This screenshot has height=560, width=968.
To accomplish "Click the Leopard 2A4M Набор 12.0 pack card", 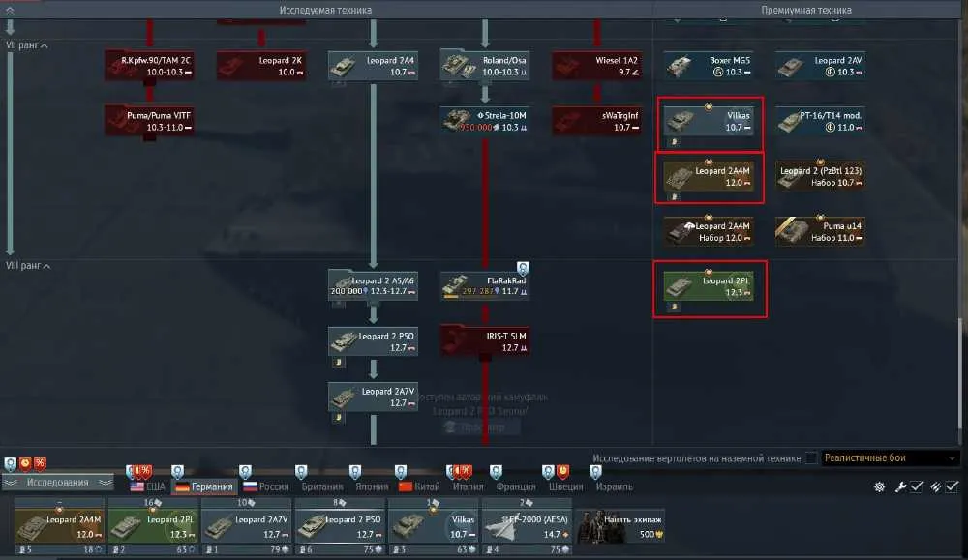I will pos(709,231).
